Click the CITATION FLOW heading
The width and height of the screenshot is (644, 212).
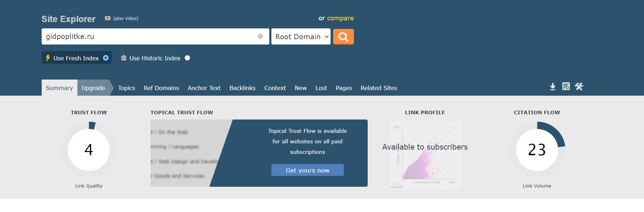537,112
